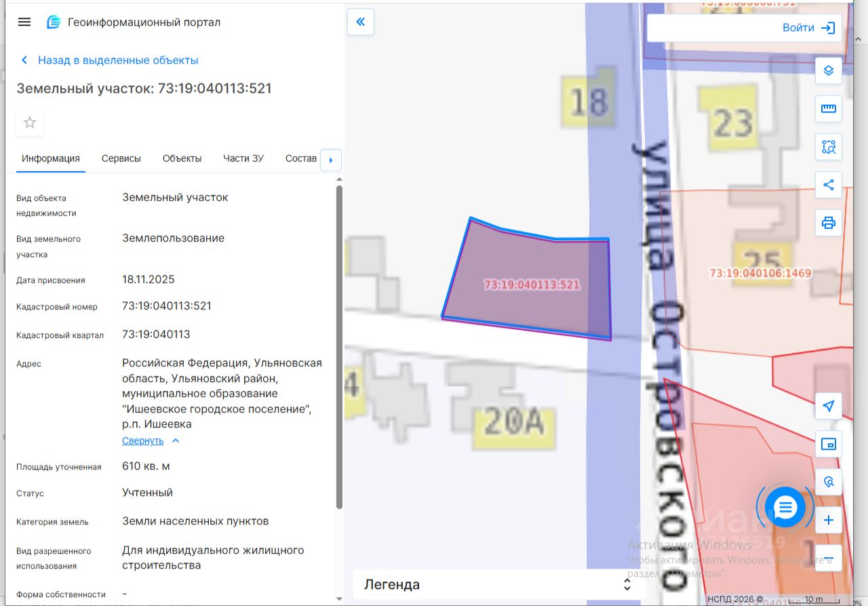Viewport: 868px width, 606px height.
Task: Share the map via share icon
Action: [x=829, y=185]
